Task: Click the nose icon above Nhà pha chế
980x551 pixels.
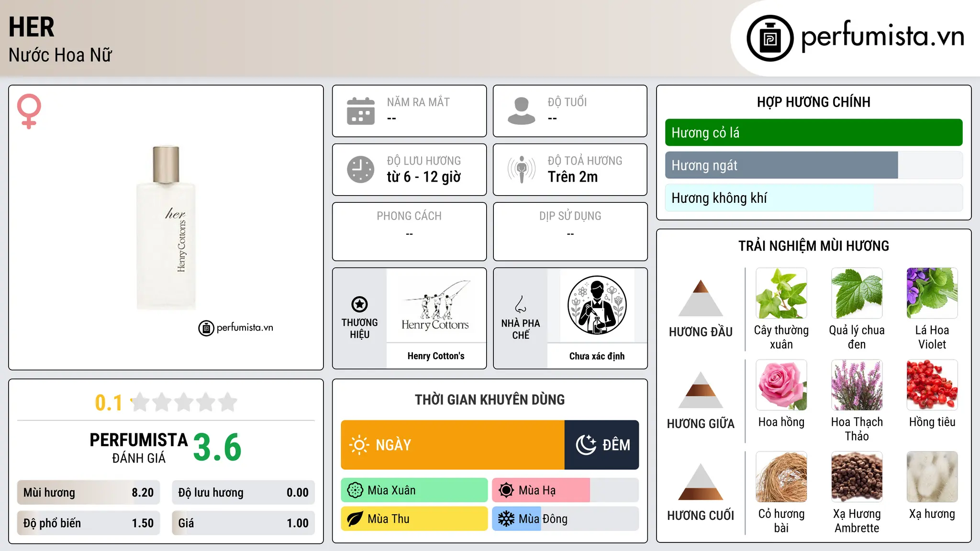Action: (521, 304)
